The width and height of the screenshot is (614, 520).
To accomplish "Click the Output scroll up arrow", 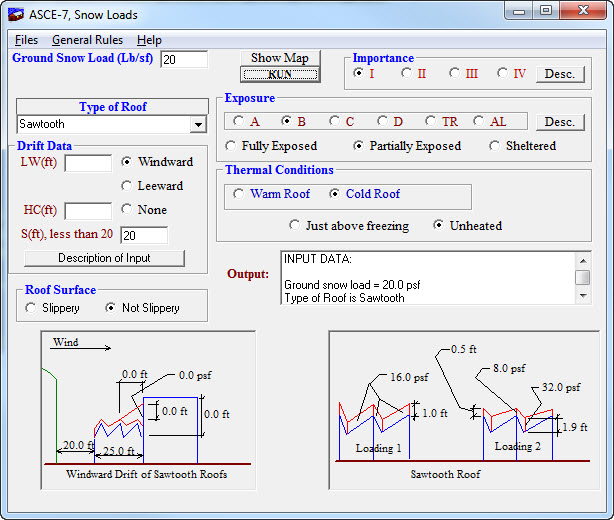I will 583,260.
